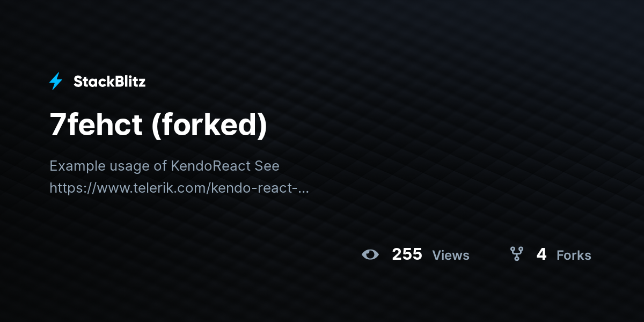Click the number 4 fork count
This screenshot has width=644, height=322.
point(541,254)
